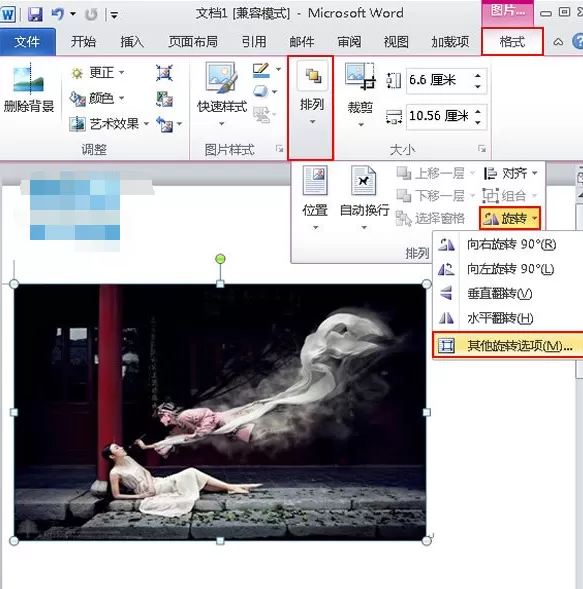Expand the Reset Picture dropdown arrow
Image resolution: width=583 pixels, height=589 pixels.
click(179, 124)
